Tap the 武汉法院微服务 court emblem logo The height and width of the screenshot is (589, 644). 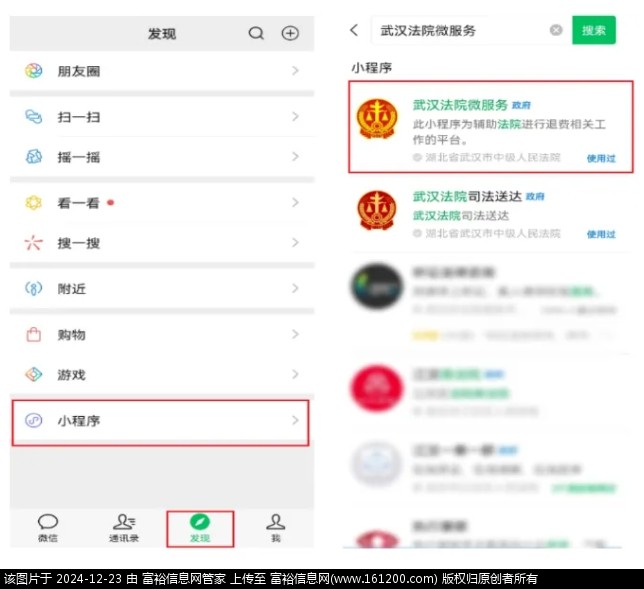point(377,120)
